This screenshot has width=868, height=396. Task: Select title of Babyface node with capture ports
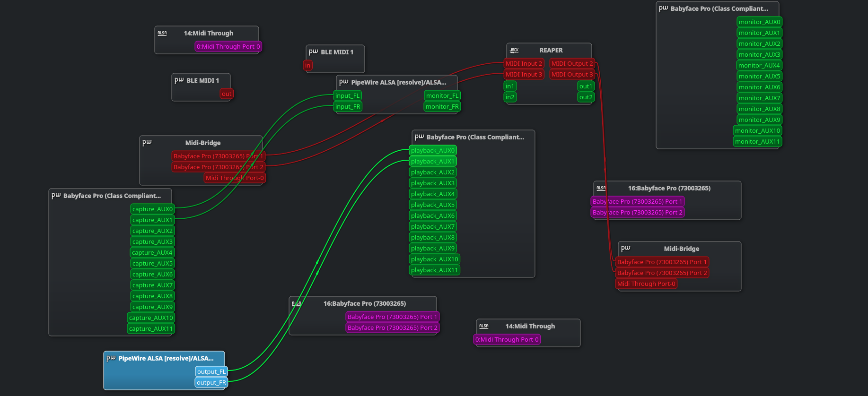112,196
